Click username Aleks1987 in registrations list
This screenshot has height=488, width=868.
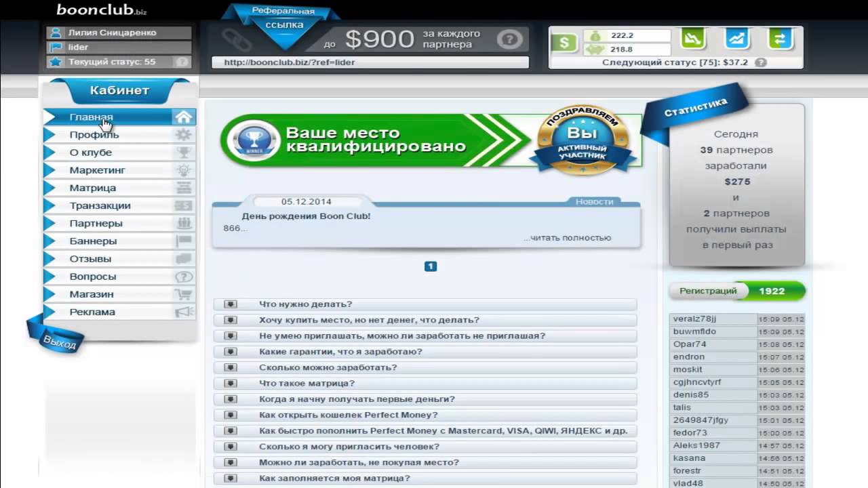(x=696, y=445)
